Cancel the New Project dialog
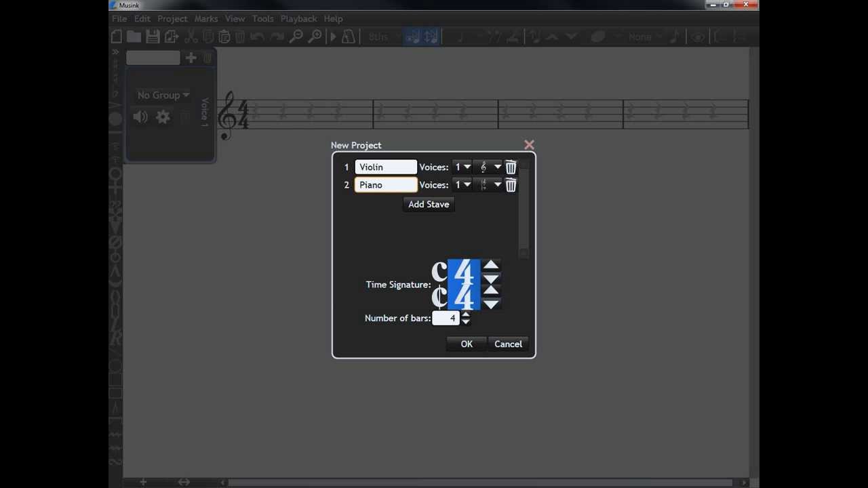Screen dimensions: 868x488 pos(508,344)
